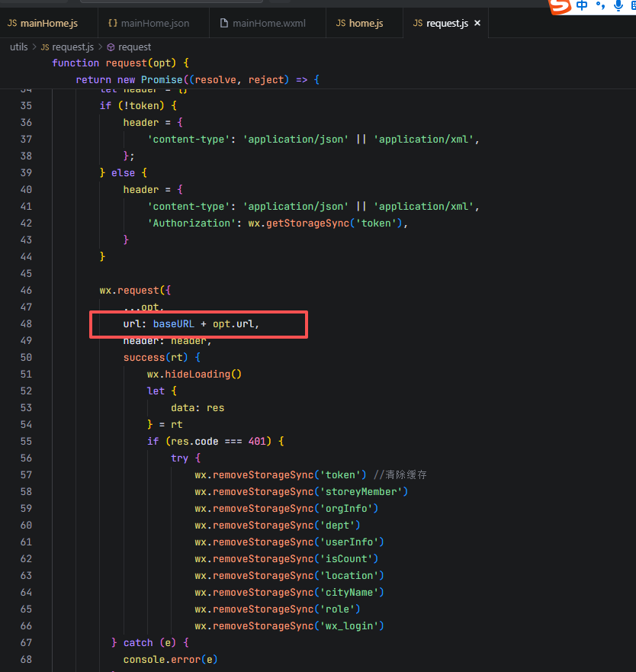
Task: Click the microphone voice input icon
Action: pos(618,6)
